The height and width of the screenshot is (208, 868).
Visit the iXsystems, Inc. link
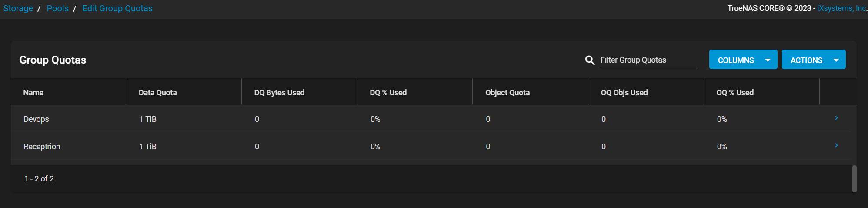point(841,8)
